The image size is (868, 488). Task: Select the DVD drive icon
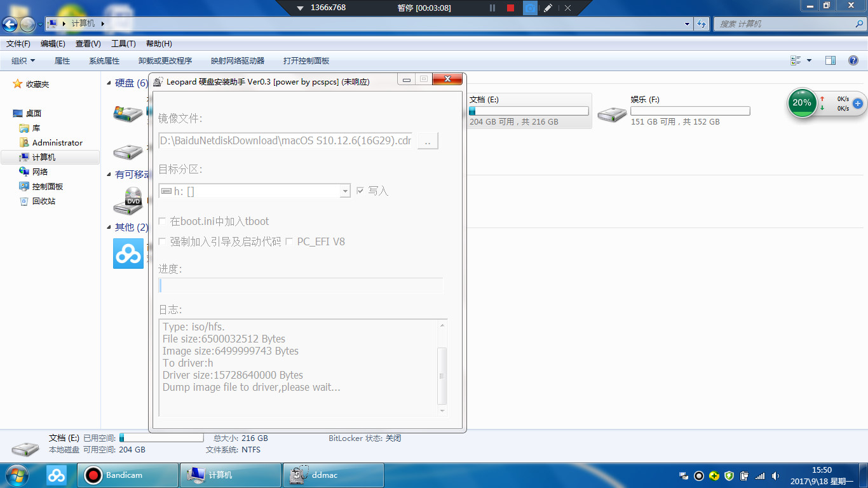[128, 200]
